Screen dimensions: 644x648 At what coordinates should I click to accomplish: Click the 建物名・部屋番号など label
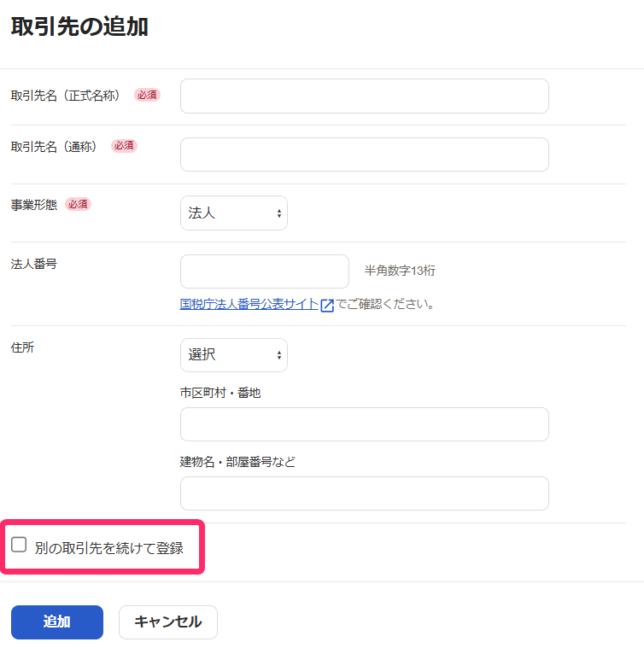point(237,462)
